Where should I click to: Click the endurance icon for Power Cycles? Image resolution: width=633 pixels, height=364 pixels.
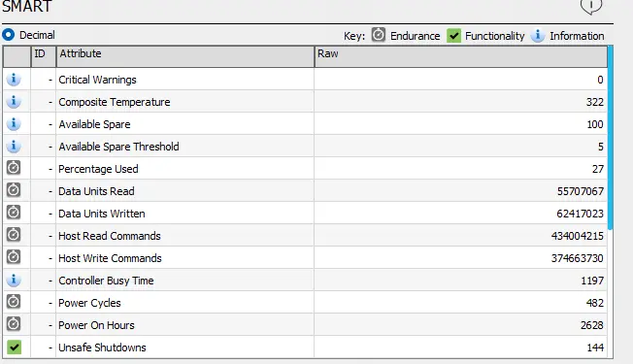point(14,302)
